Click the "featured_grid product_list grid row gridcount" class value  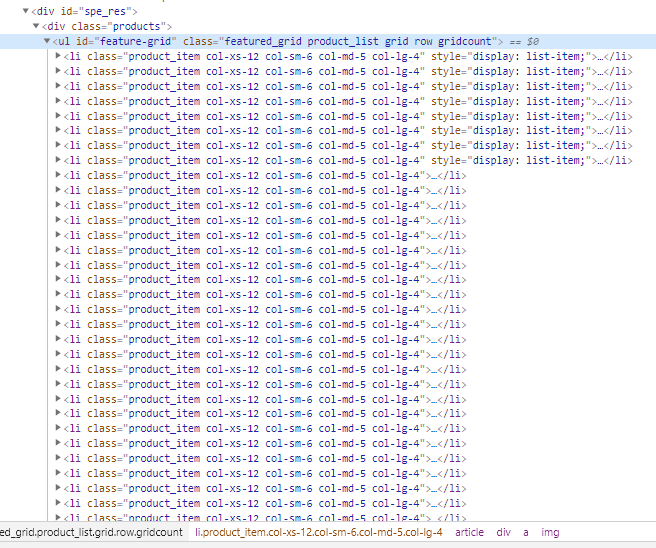pyautogui.click(x=358, y=41)
